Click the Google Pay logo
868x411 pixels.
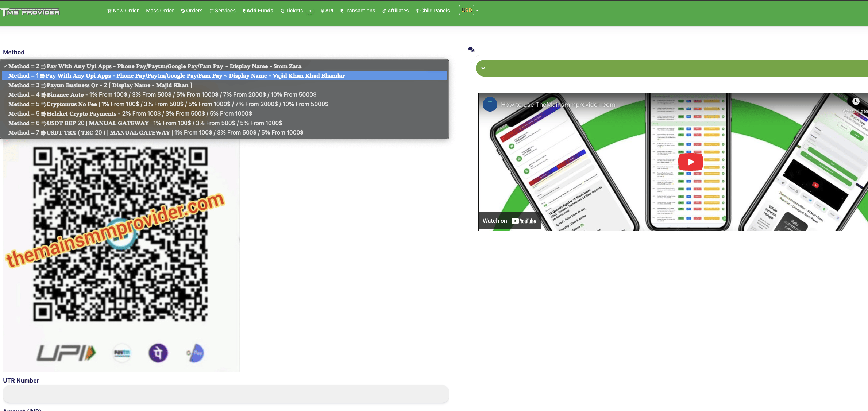coord(195,353)
